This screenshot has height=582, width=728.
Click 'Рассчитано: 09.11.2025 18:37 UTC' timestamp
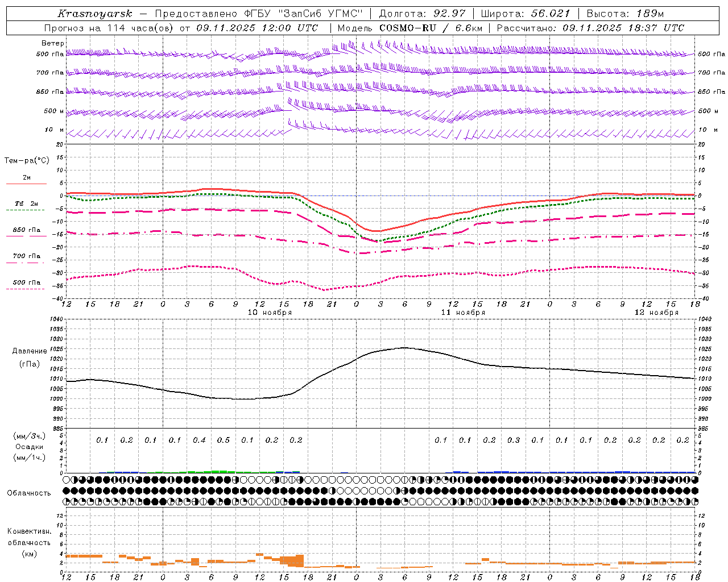(590, 28)
